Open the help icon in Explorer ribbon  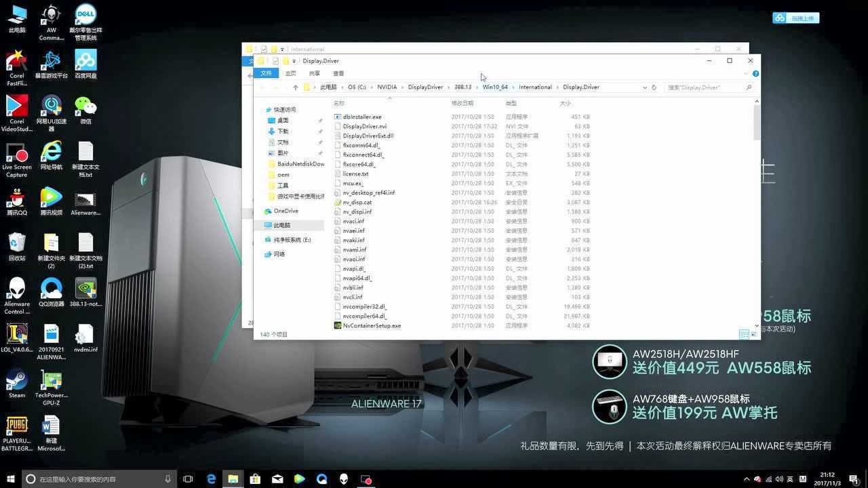coord(755,73)
